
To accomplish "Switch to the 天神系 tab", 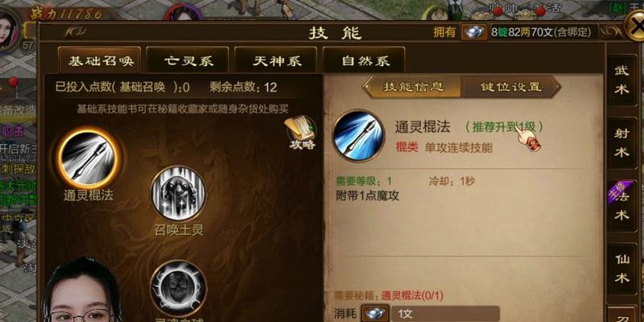I will (x=275, y=61).
